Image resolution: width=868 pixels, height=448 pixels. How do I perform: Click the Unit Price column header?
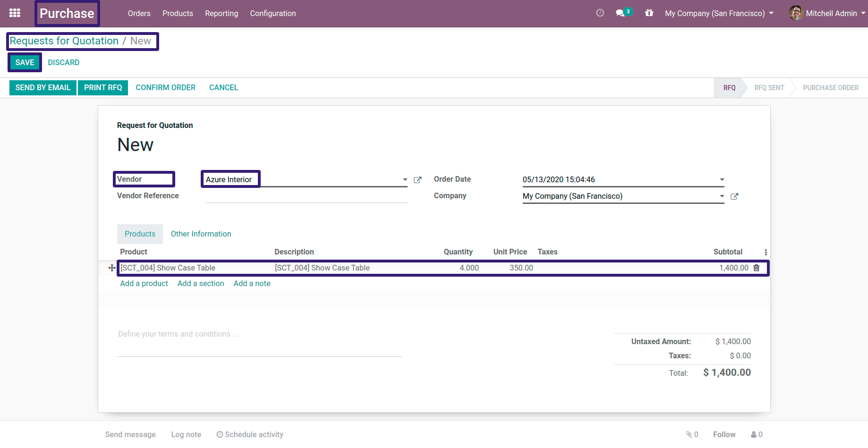pos(510,252)
